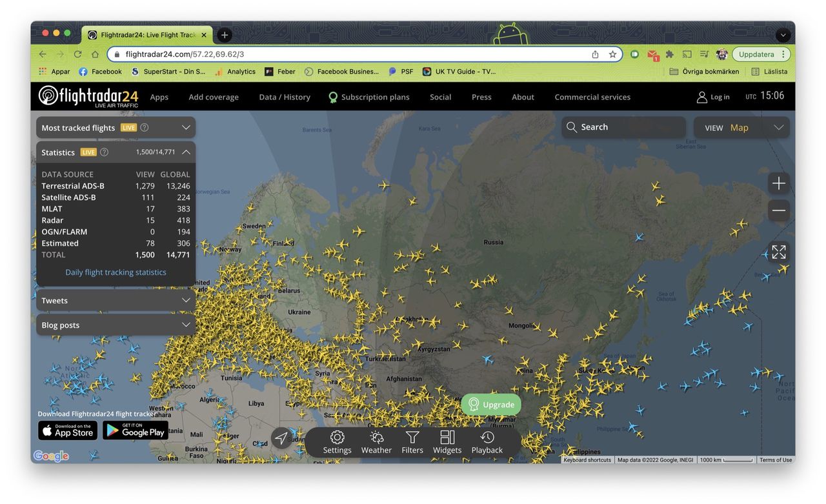Click help icon next to Statistics
The width and height of the screenshot is (826, 504).
pos(104,152)
